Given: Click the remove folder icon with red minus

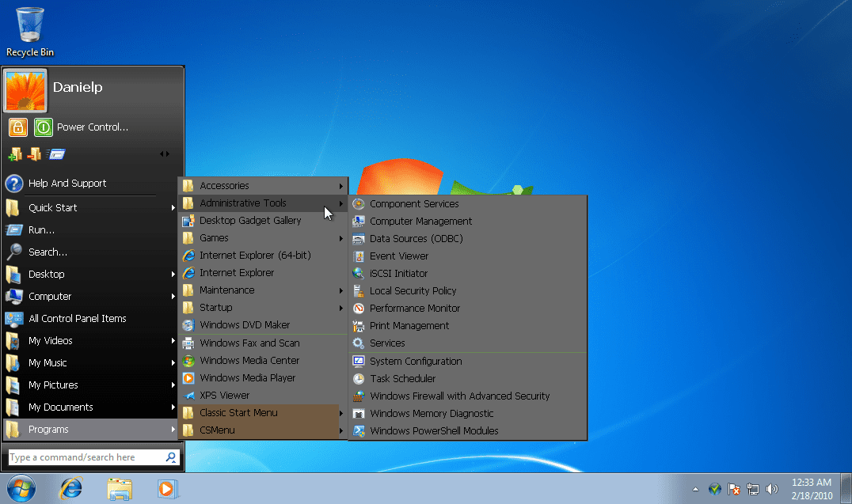Looking at the screenshot, I should [x=34, y=155].
